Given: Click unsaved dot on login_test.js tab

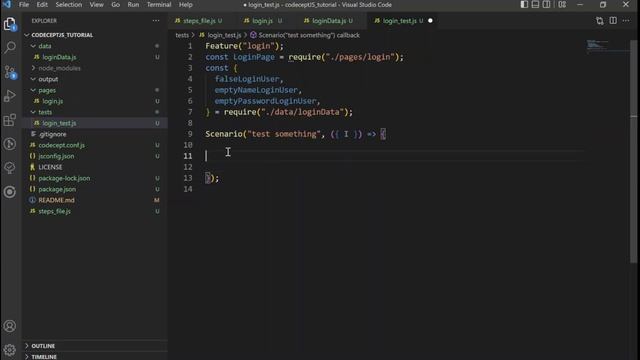Looking at the screenshot, I should tap(430, 21).
